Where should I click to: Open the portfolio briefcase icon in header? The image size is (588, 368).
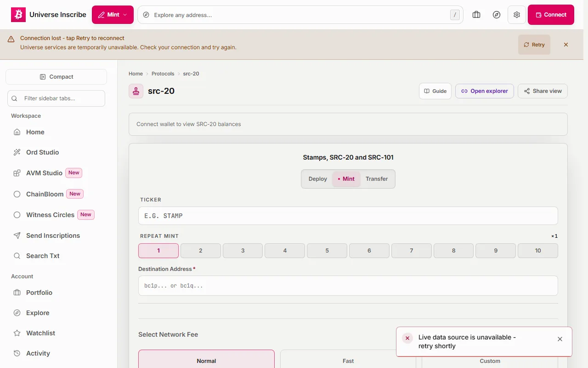[x=476, y=15]
